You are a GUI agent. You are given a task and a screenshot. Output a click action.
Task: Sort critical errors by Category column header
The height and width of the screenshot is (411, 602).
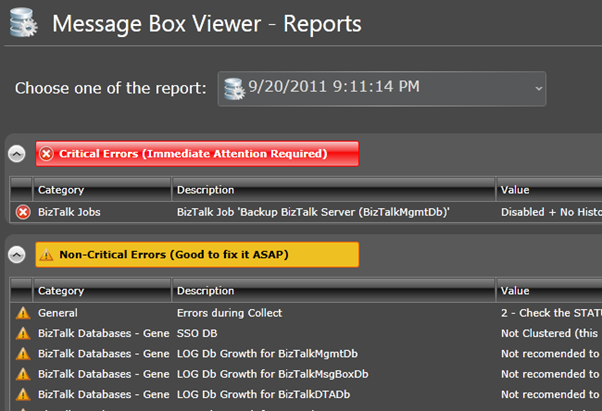tap(101, 189)
